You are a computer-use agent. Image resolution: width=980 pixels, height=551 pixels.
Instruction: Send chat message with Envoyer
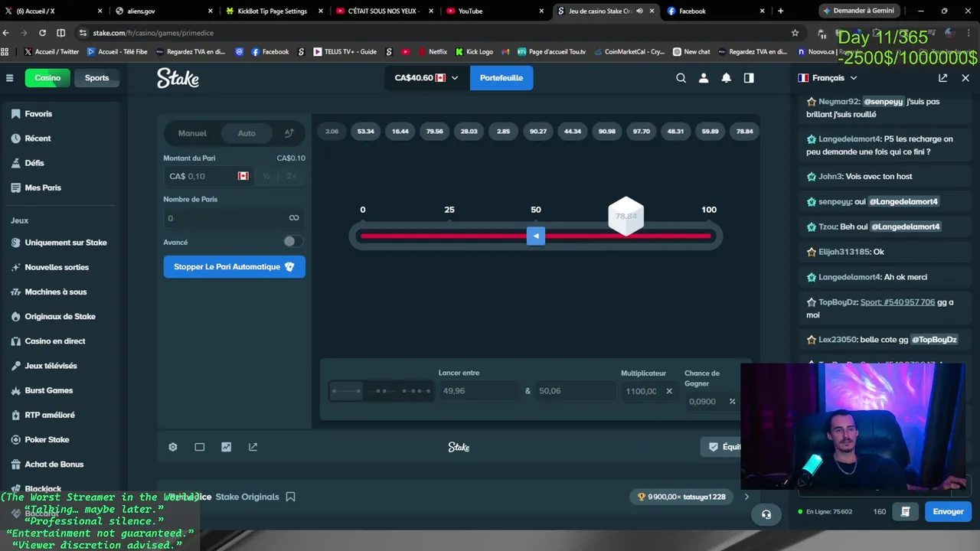click(x=948, y=511)
